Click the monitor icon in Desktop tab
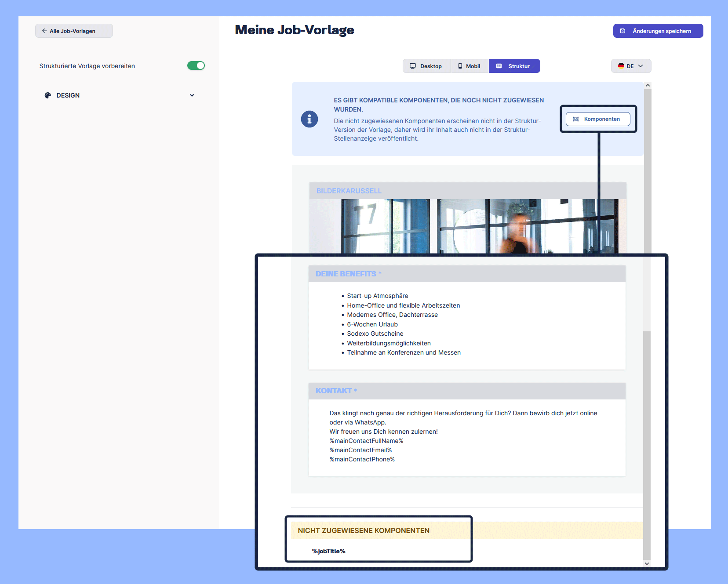Viewport: 728px width, 584px height. tap(412, 66)
